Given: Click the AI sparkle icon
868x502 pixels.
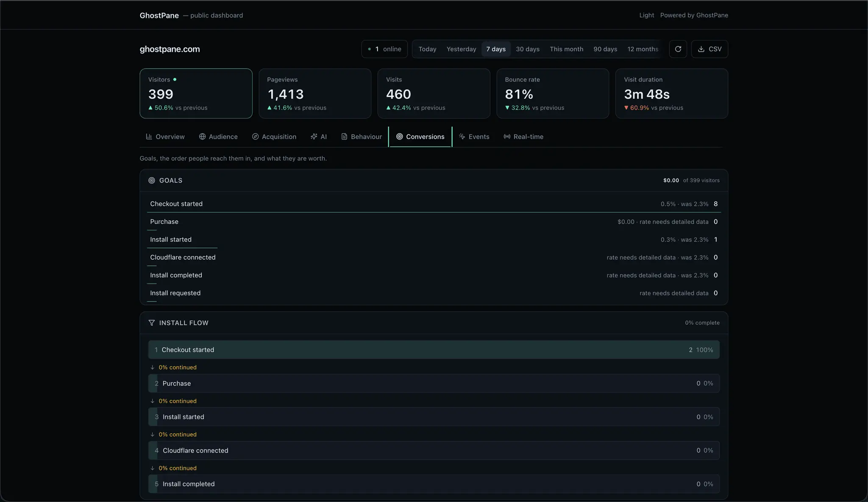Looking at the screenshot, I should (x=314, y=137).
